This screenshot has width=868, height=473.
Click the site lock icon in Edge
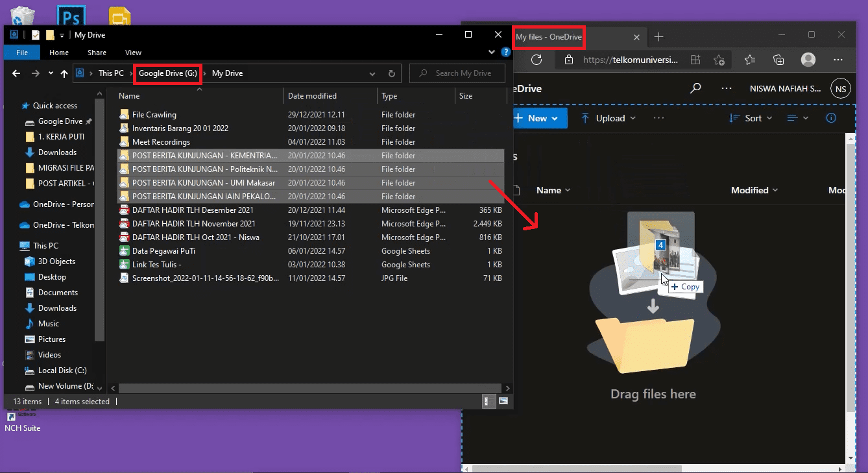coord(569,60)
